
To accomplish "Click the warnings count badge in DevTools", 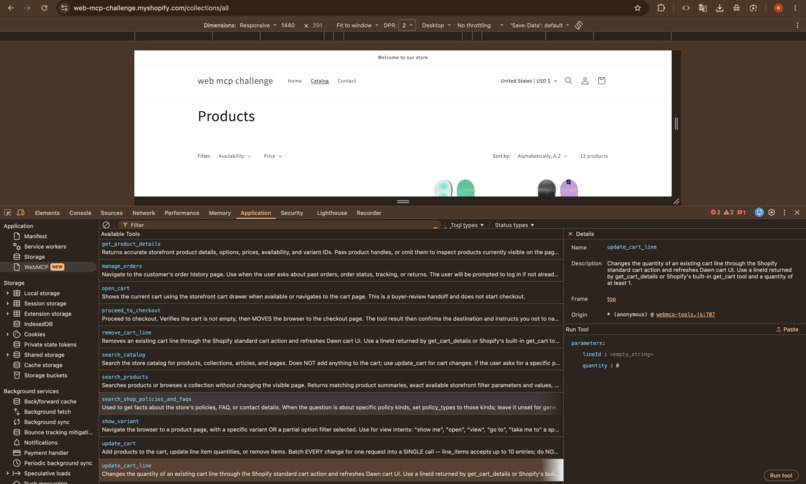I will tap(728, 213).
